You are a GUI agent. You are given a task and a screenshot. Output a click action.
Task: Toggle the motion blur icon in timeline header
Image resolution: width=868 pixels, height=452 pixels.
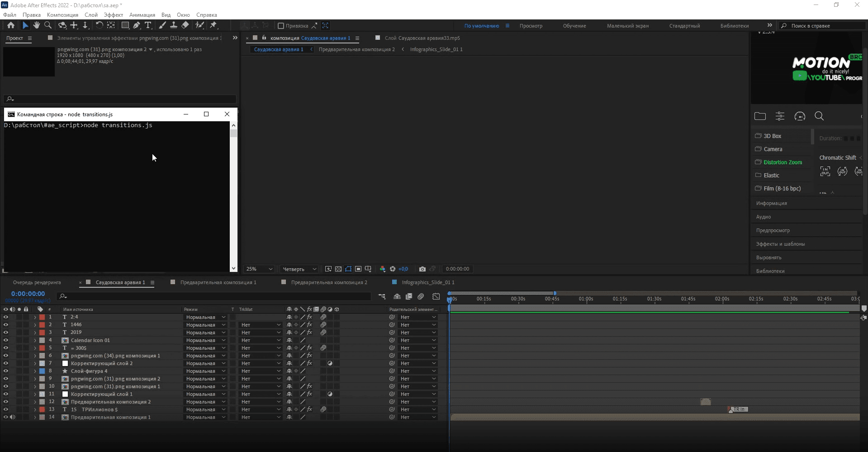pos(421,296)
